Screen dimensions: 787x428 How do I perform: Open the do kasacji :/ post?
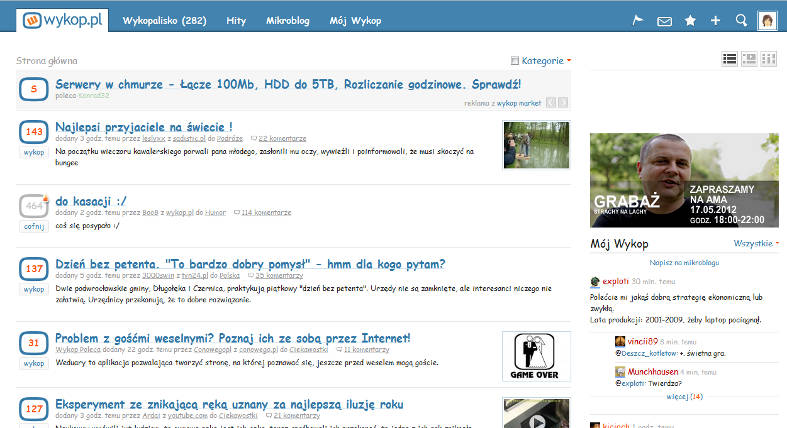click(91, 201)
